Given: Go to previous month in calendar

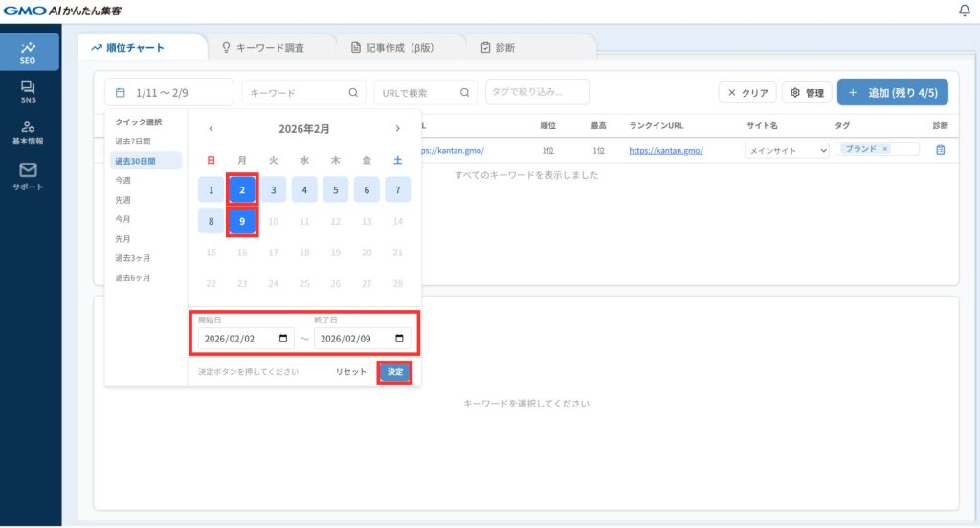Looking at the screenshot, I should pyautogui.click(x=212, y=129).
